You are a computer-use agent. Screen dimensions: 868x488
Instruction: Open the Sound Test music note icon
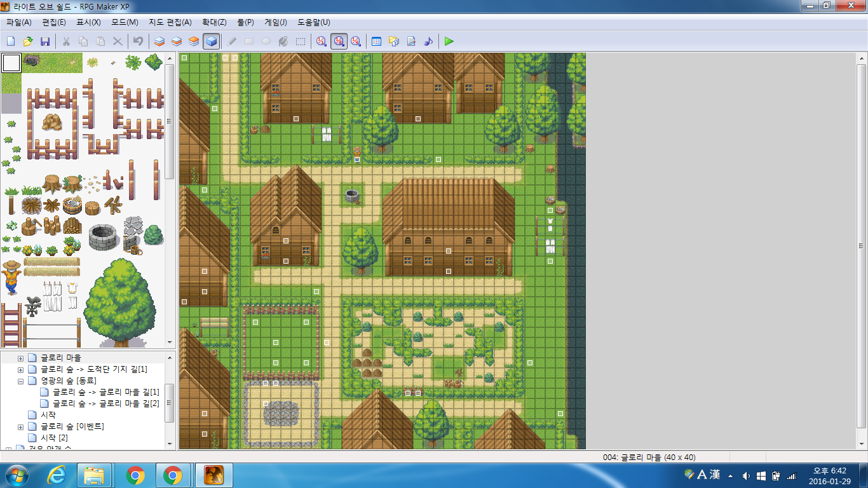click(x=428, y=41)
